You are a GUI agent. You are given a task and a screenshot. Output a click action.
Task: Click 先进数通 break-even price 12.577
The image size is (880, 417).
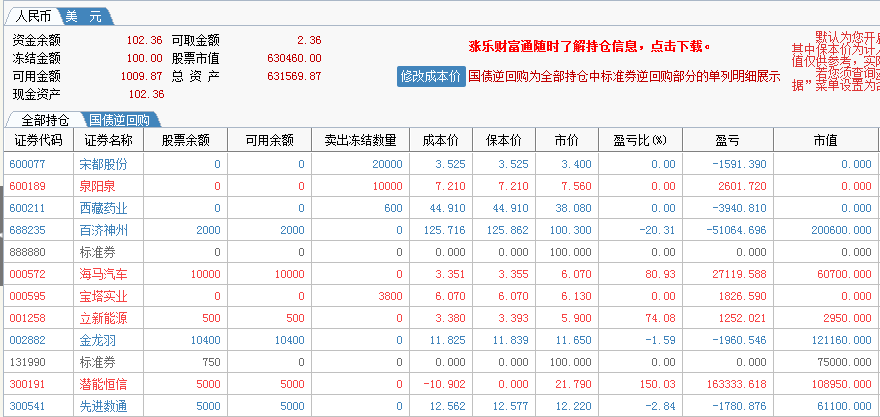(x=510, y=406)
